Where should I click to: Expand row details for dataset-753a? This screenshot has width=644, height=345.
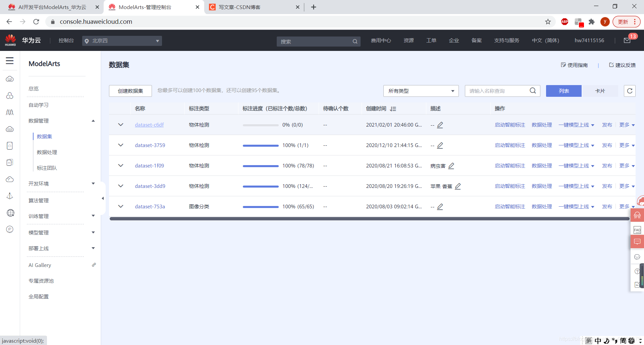(x=121, y=206)
